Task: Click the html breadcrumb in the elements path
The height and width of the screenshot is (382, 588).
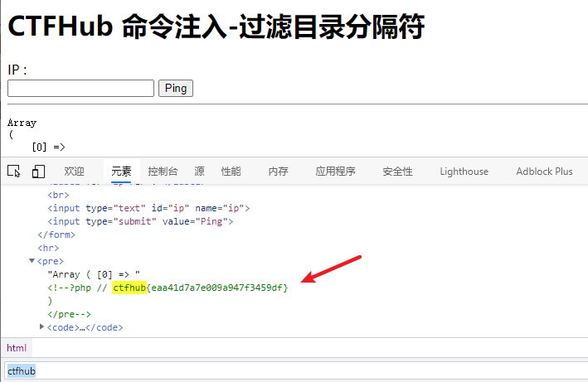Action: coord(17,348)
